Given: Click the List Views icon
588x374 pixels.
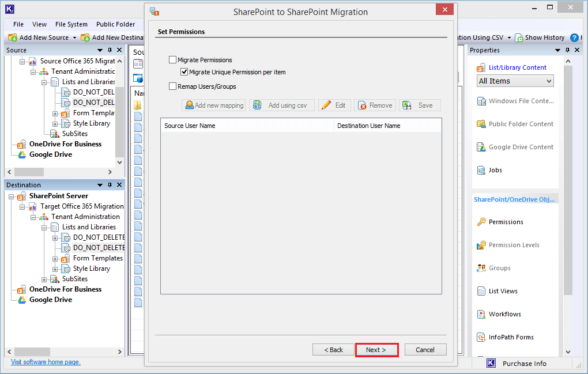Looking at the screenshot, I should pos(481,291).
